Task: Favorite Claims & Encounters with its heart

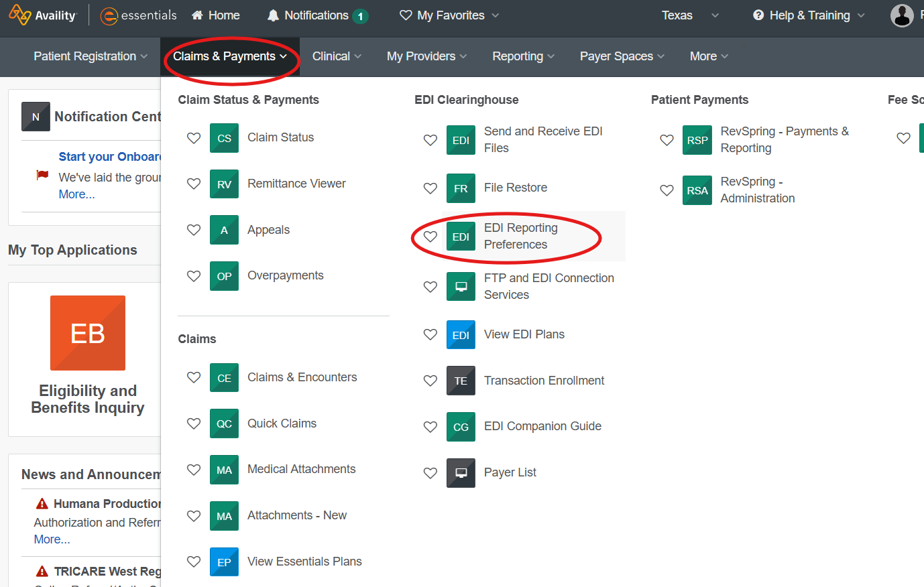Action: (194, 377)
